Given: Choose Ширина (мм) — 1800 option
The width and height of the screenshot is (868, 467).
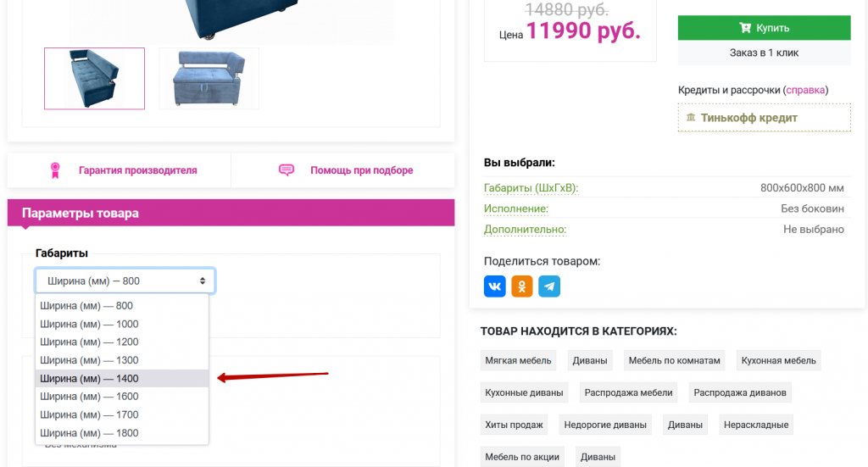Looking at the screenshot, I should click(x=122, y=433).
